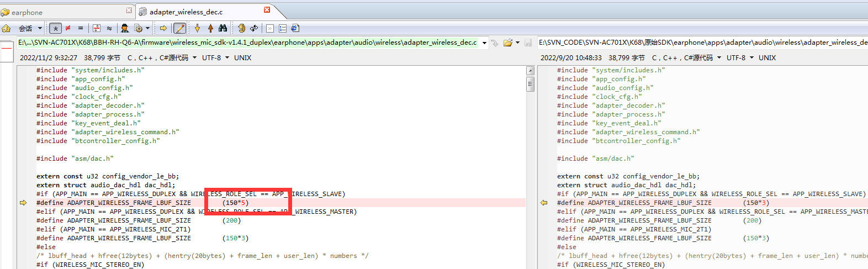
Task: Jump to next difference with down arrow
Action: pos(197,28)
